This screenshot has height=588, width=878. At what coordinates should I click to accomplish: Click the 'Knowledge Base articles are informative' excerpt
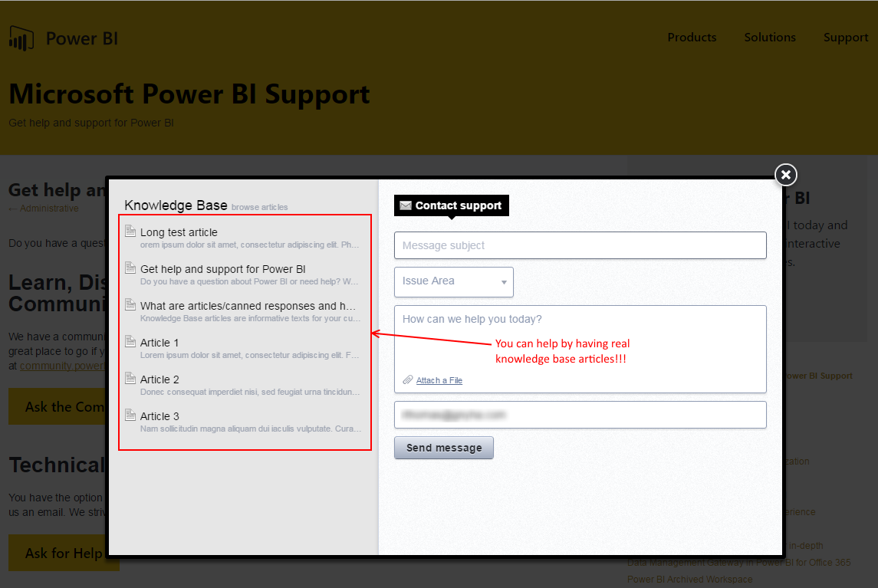point(250,319)
